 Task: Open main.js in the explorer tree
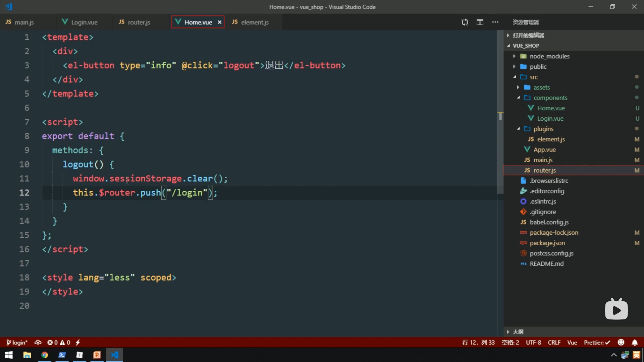(574, 160)
